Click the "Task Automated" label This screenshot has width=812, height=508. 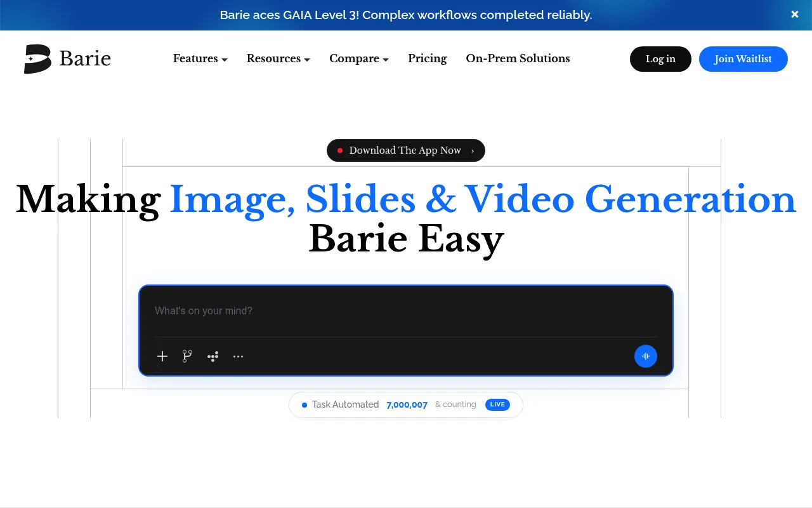[345, 404]
